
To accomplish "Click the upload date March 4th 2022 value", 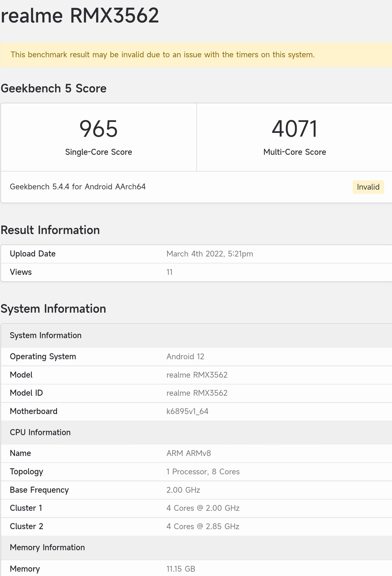I will pos(210,254).
